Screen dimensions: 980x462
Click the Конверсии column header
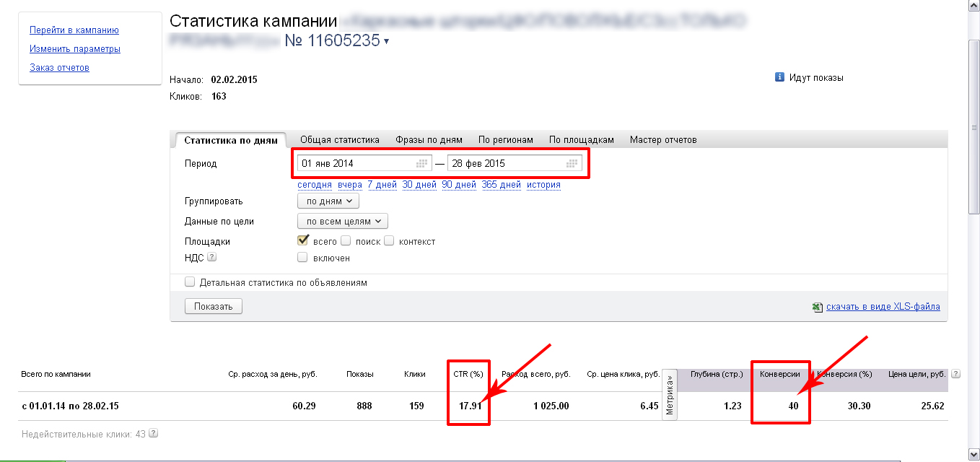(779, 374)
